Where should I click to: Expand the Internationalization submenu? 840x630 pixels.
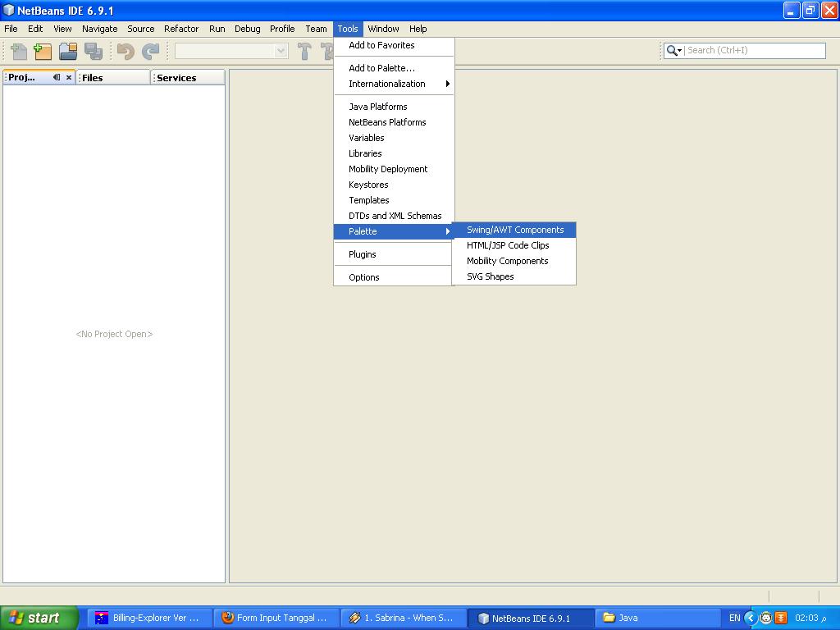click(x=394, y=84)
